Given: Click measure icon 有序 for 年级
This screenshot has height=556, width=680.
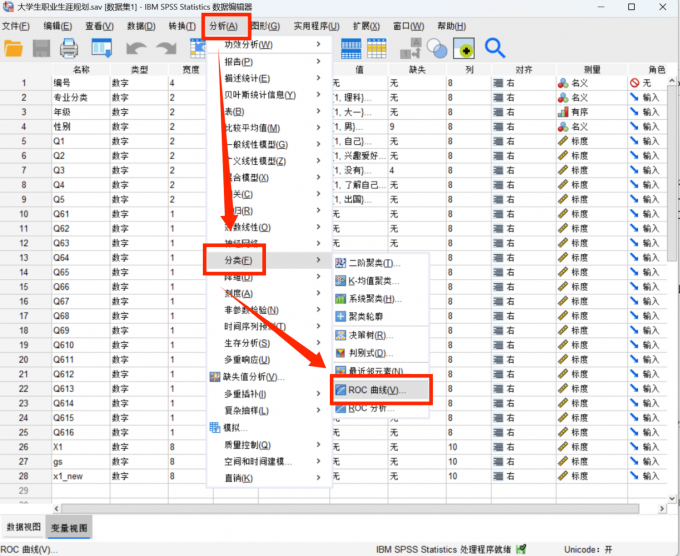Looking at the screenshot, I should point(563,112).
